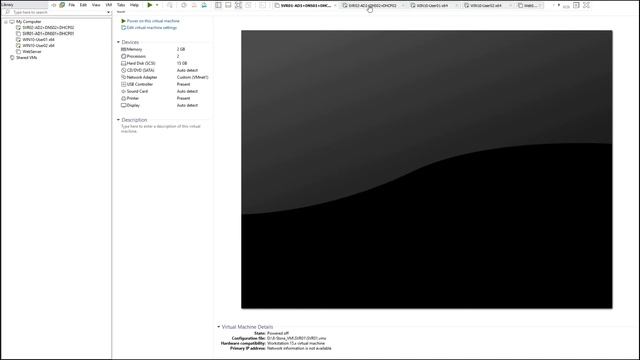Image resolution: width=640 pixels, height=360 pixels.
Task: Click the Hardware compatibility value text
Action: pos(296,344)
